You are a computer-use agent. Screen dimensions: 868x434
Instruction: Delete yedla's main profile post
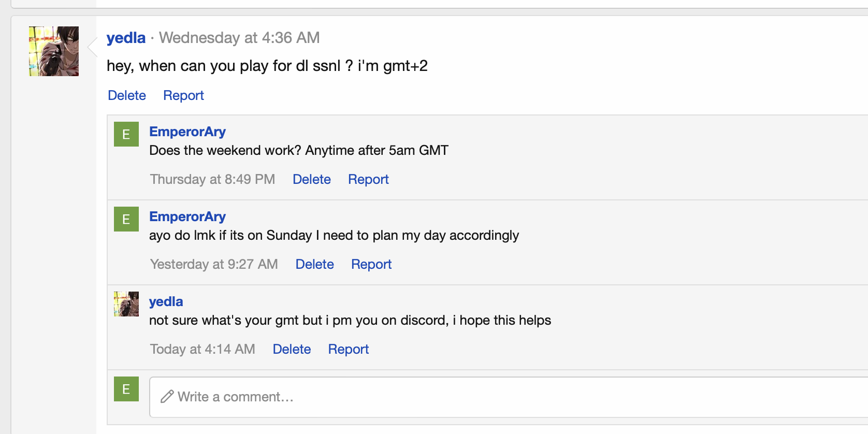[x=127, y=95]
